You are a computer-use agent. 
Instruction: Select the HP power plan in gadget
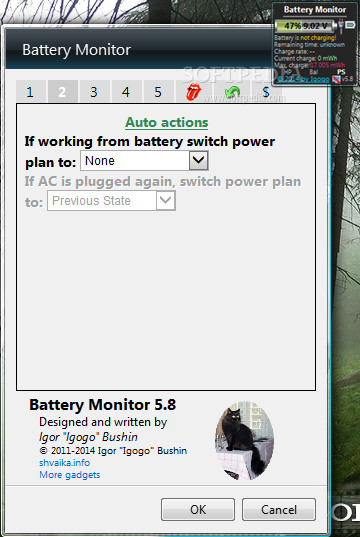click(x=288, y=72)
